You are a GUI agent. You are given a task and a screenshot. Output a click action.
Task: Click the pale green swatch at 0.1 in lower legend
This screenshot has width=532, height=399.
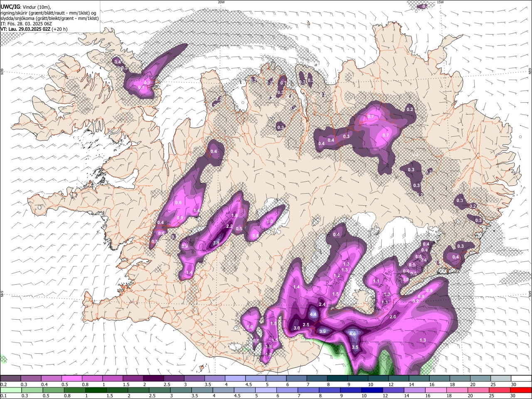coord(10,390)
